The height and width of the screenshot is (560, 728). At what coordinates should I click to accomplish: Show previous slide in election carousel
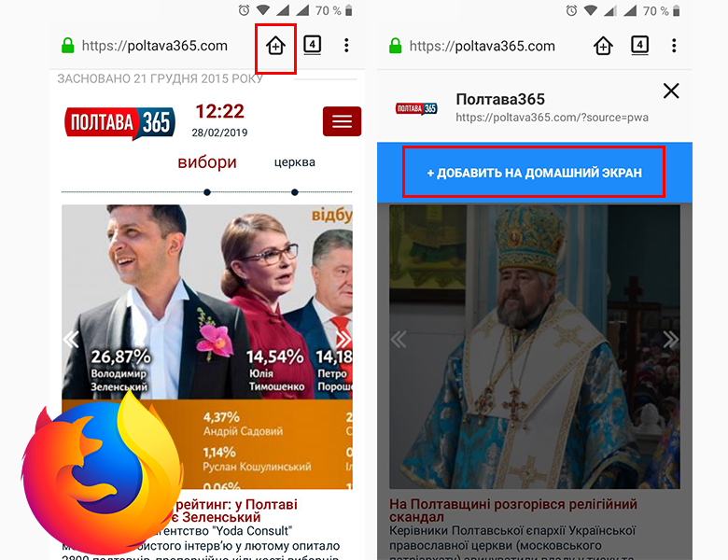(71, 340)
